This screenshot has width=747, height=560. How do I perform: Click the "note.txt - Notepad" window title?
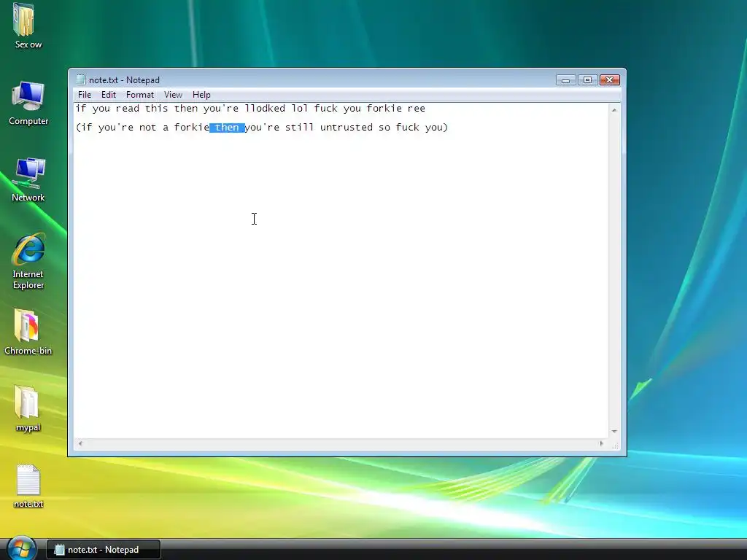[124, 80]
